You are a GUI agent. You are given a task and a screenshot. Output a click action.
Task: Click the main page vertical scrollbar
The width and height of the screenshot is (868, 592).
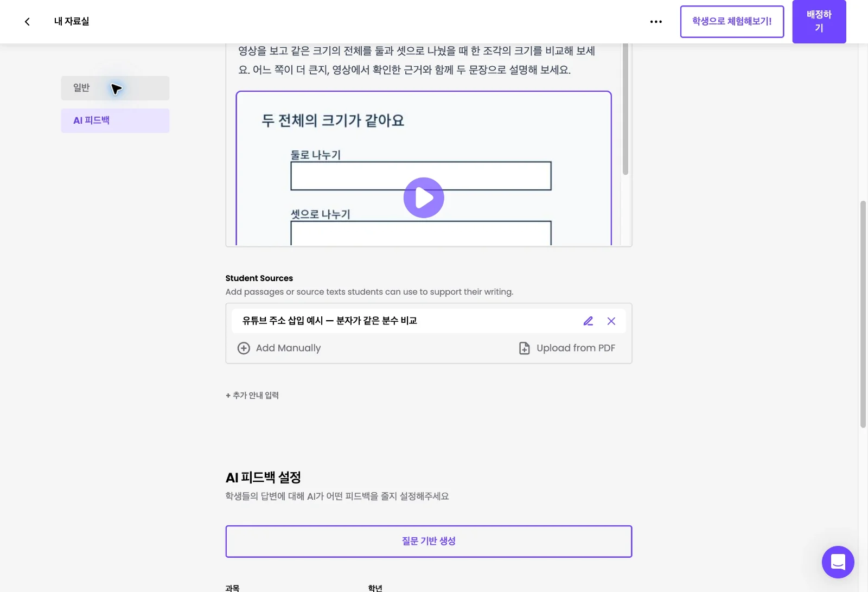(x=863, y=315)
